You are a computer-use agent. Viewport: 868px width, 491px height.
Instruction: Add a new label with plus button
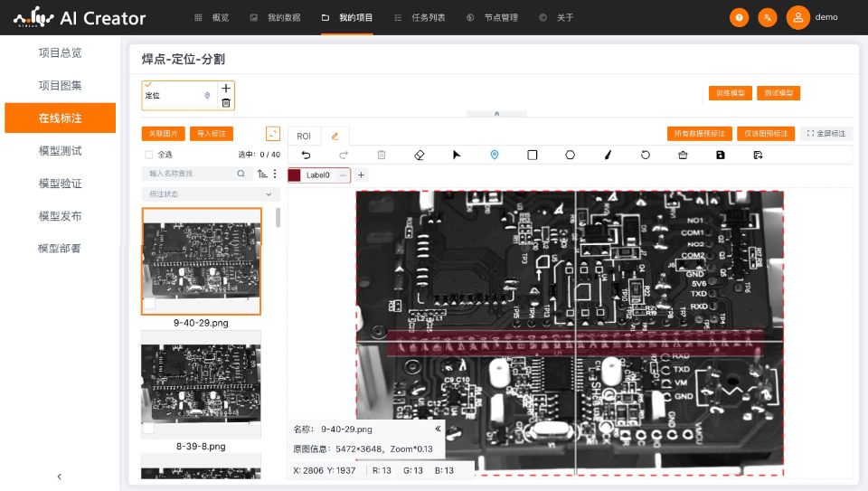click(x=361, y=175)
